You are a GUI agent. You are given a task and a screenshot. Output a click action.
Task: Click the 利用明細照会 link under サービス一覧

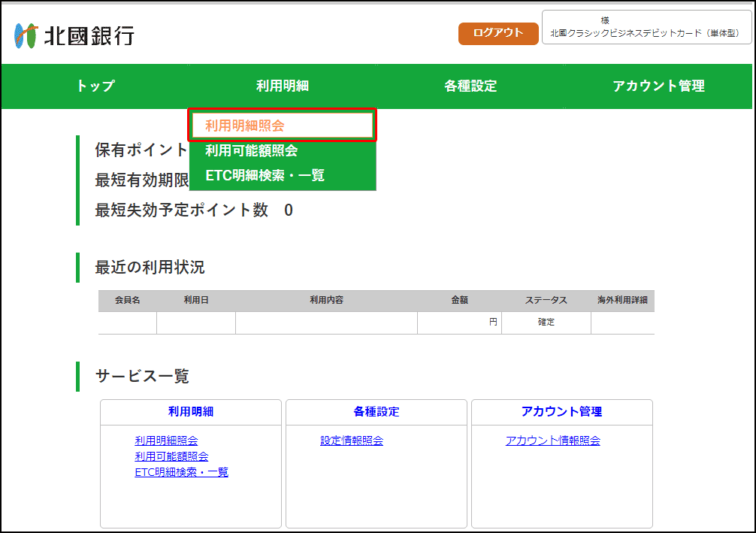(166, 441)
